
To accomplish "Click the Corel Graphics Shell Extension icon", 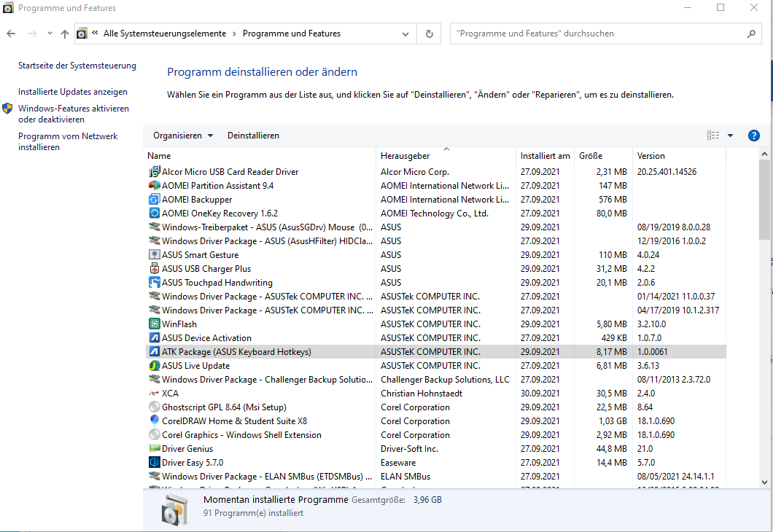I will (155, 434).
